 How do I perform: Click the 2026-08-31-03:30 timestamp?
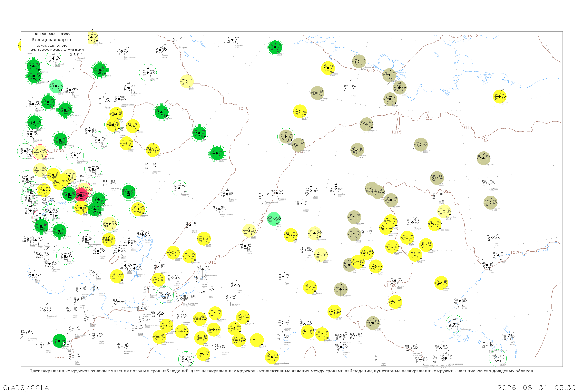[x=537, y=387]
